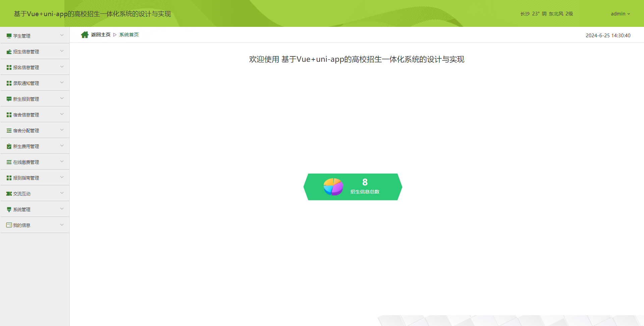
Task: Open 新生报到管理 sidebar menu
Action: [x=35, y=99]
